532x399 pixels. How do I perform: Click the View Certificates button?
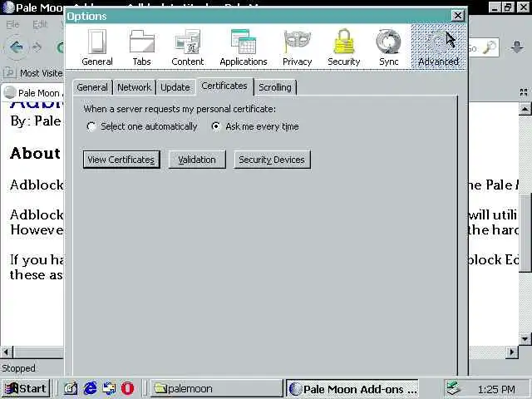[121, 160]
